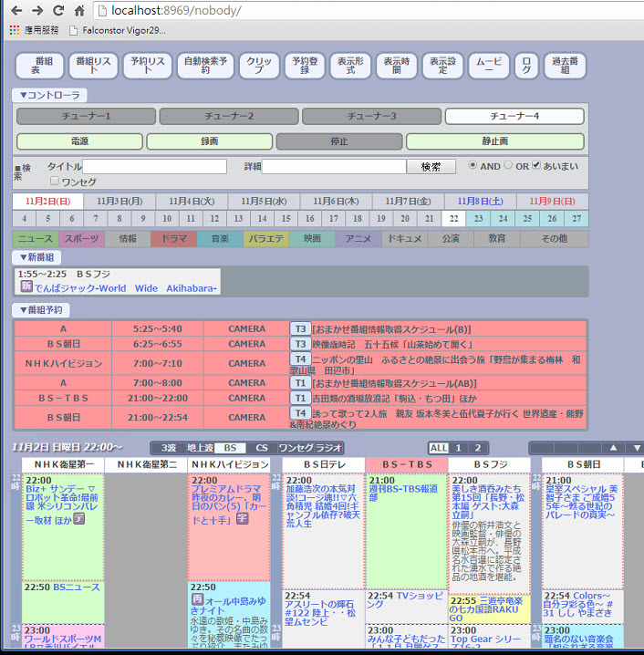Open the apps grid bookmark icon

coord(15,30)
